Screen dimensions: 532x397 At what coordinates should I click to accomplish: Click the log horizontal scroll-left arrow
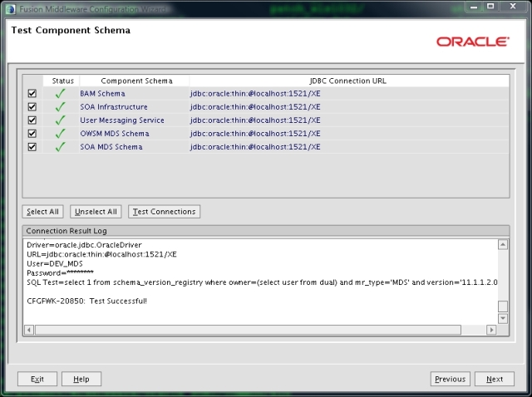(29, 330)
